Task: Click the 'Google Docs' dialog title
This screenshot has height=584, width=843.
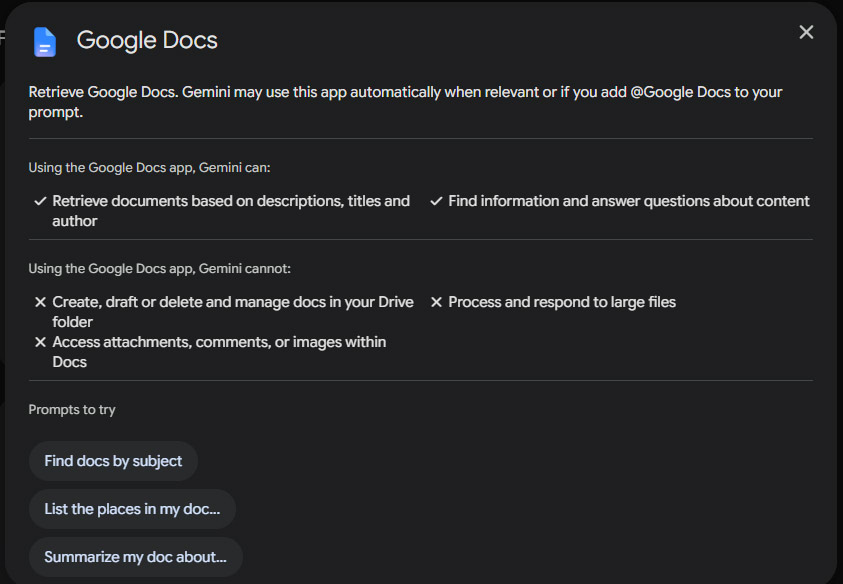Action: (x=147, y=40)
